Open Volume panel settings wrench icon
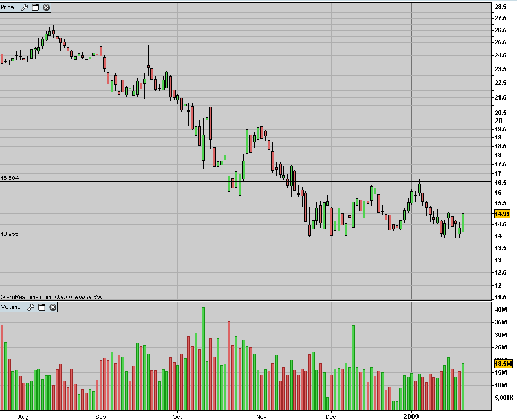Image resolution: width=517 pixels, height=420 pixels. 31,307
